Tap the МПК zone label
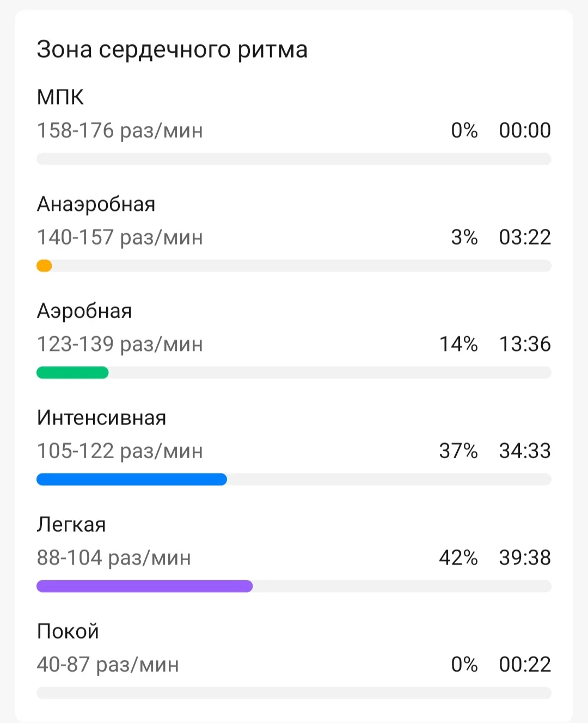The width and height of the screenshot is (588, 723). (x=60, y=98)
